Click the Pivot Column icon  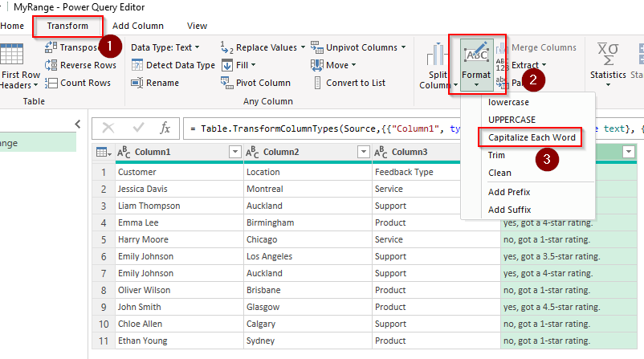pyautogui.click(x=226, y=83)
